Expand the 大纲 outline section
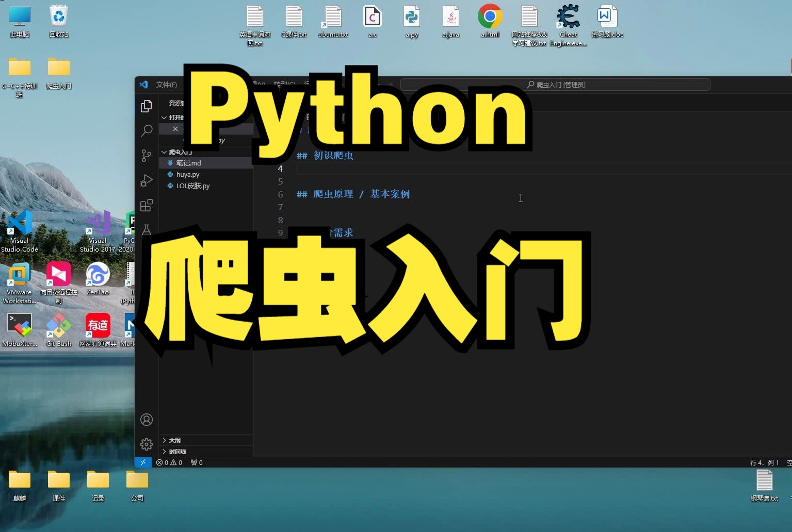Screen dimensions: 792x532 coord(206,440)
